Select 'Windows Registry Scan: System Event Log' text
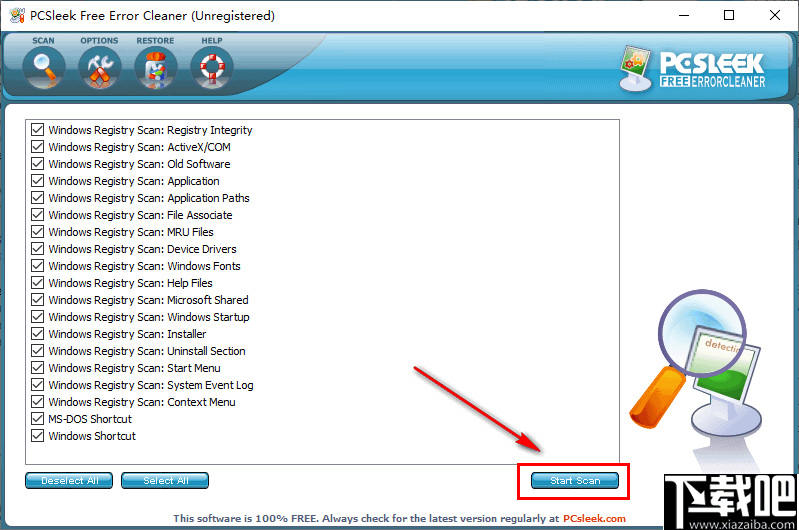Screen dimensions: 799x530 (x=151, y=385)
